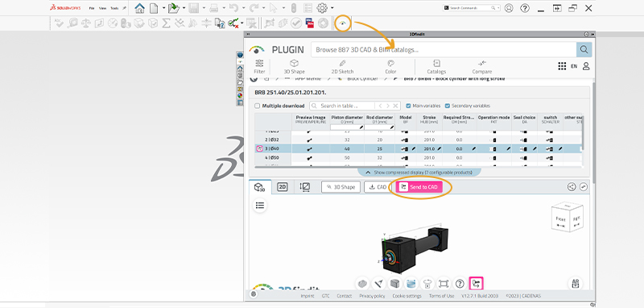Open the EN language selector

click(x=574, y=66)
